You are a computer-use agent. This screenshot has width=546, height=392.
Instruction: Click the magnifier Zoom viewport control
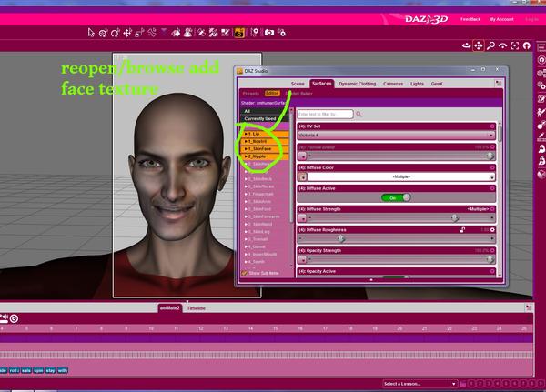(491, 45)
